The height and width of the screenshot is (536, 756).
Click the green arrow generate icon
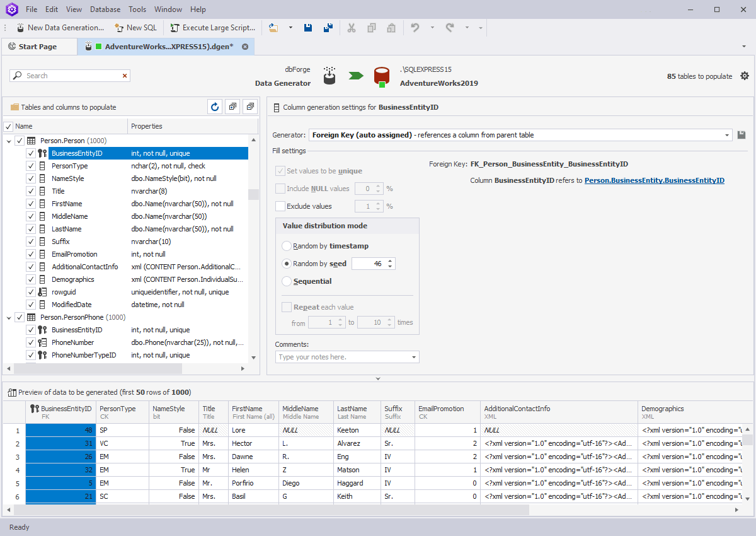pos(356,76)
